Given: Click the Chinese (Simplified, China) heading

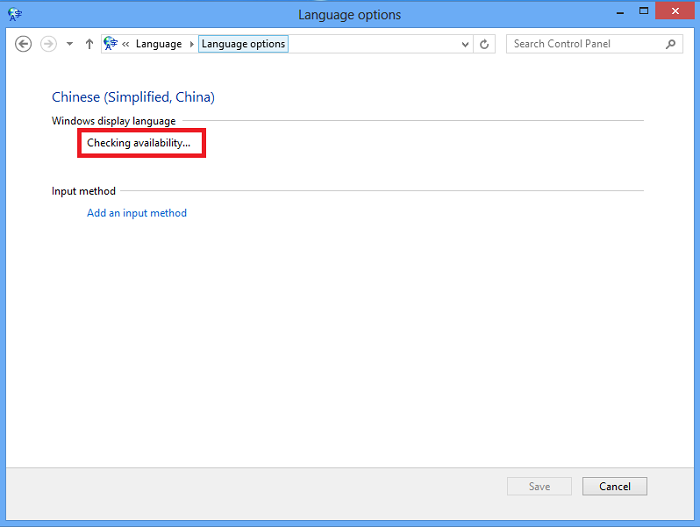Looking at the screenshot, I should (133, 97).
